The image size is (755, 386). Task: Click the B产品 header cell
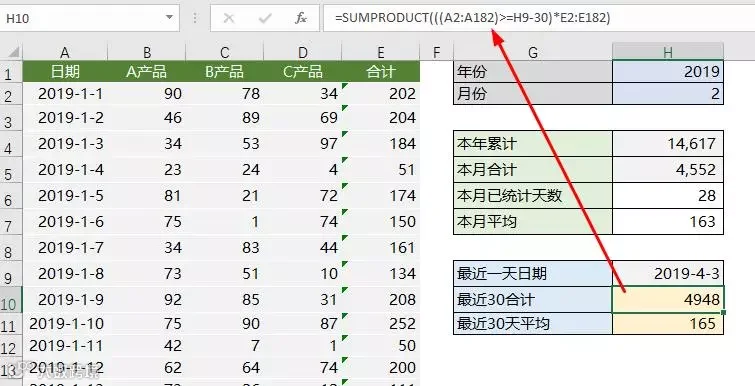pos(224,72)
